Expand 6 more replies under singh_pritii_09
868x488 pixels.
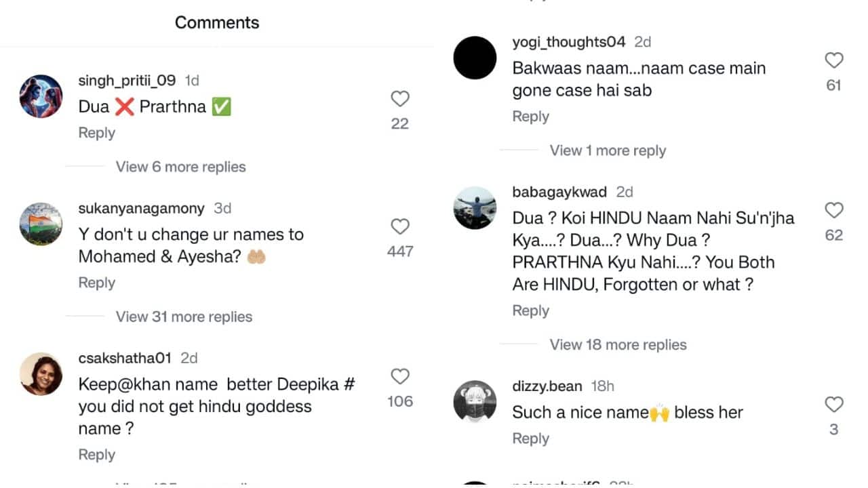pyautogui.click(x=180, y=167)
